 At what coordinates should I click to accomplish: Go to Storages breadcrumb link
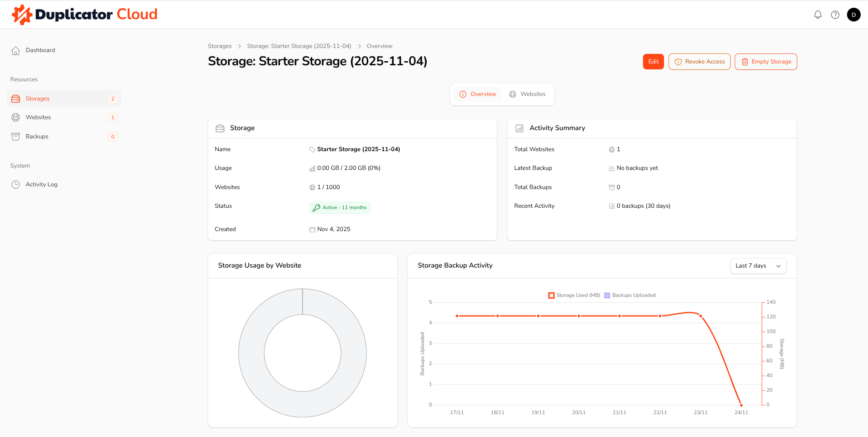point(220,46)
